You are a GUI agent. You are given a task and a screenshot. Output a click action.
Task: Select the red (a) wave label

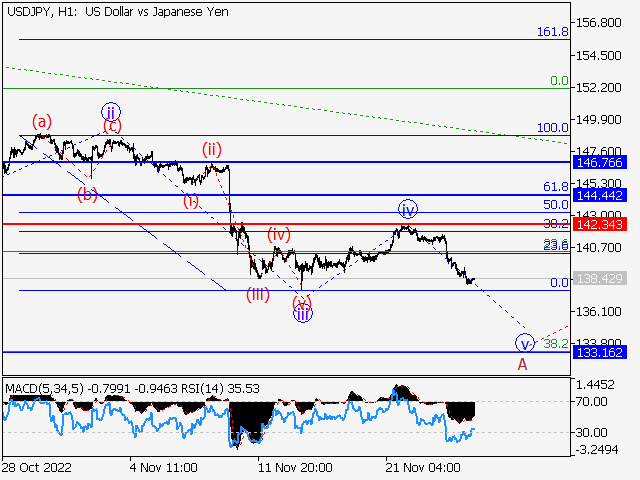click(42, 122)
